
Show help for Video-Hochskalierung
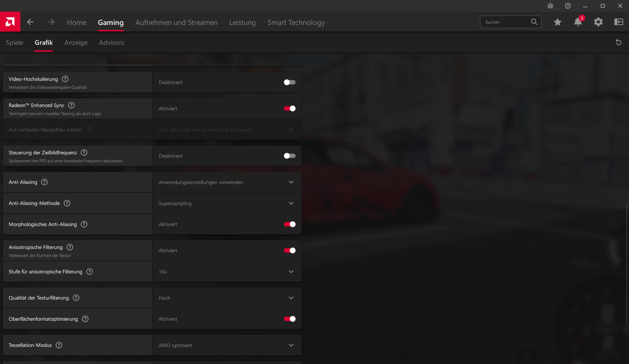point(65,79)
